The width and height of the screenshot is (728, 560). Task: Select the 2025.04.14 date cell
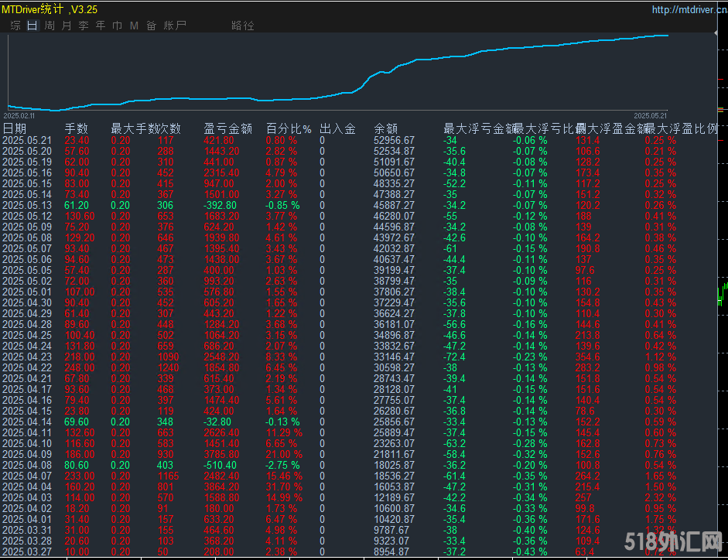27,422
